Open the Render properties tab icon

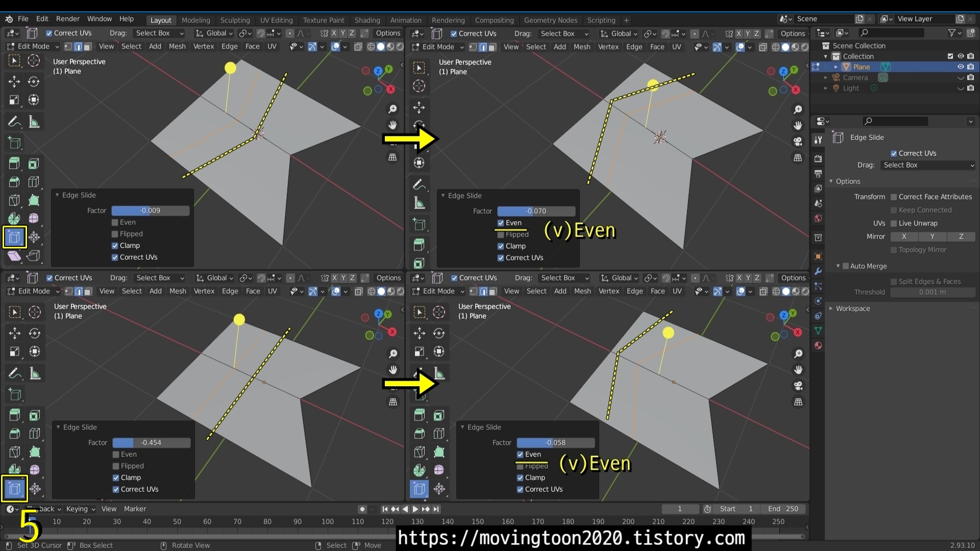(x=818, y=159)
